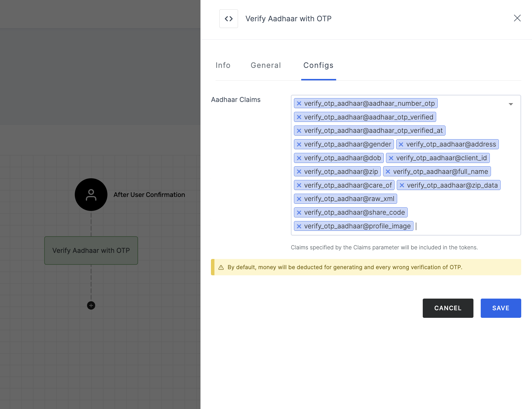Remove the aadhaar_otp_verified_at claim tag
The width and height of the screenshot is (532, 409).
point(299,131)
